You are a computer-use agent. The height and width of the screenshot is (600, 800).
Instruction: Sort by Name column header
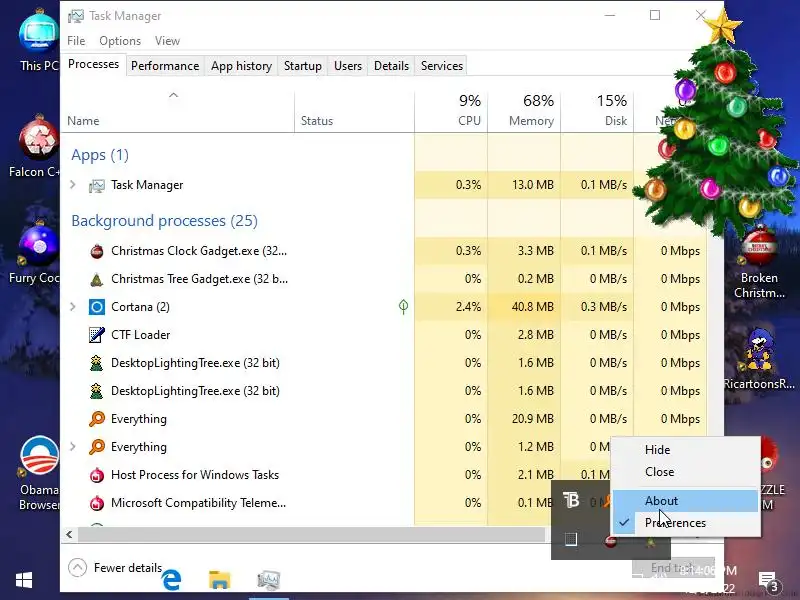coord(178,111)
